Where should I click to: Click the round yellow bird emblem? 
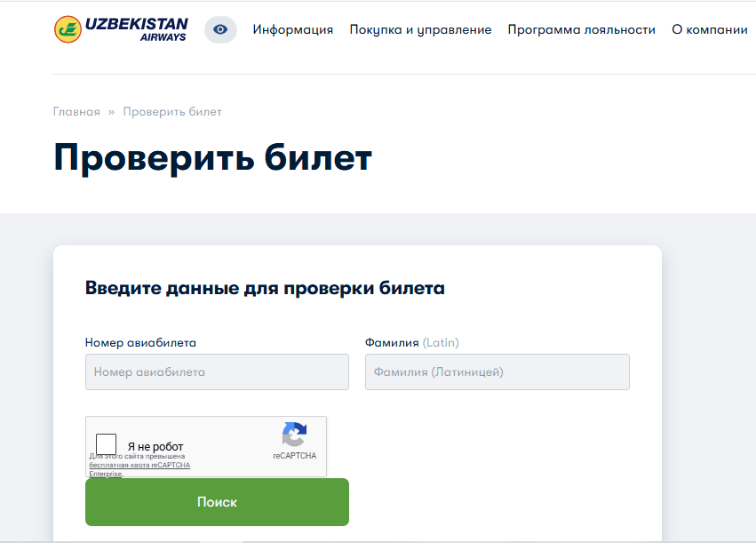[68, 29]
